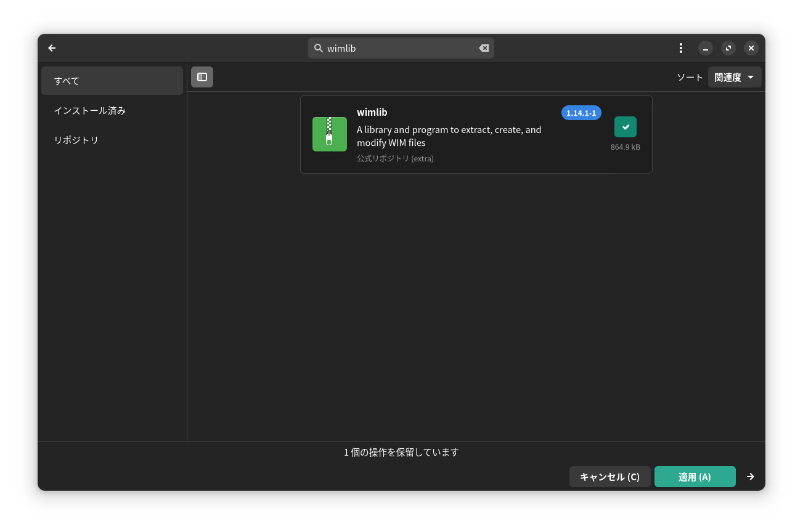Select the リポジトリ sidebar entry
803x532 pixels.
tap(76, 140)
